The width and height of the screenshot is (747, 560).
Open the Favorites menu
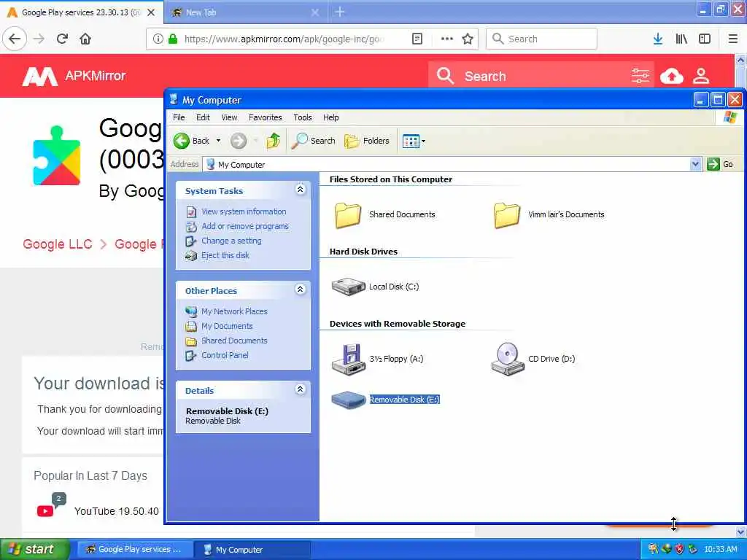tap(265, 117)
